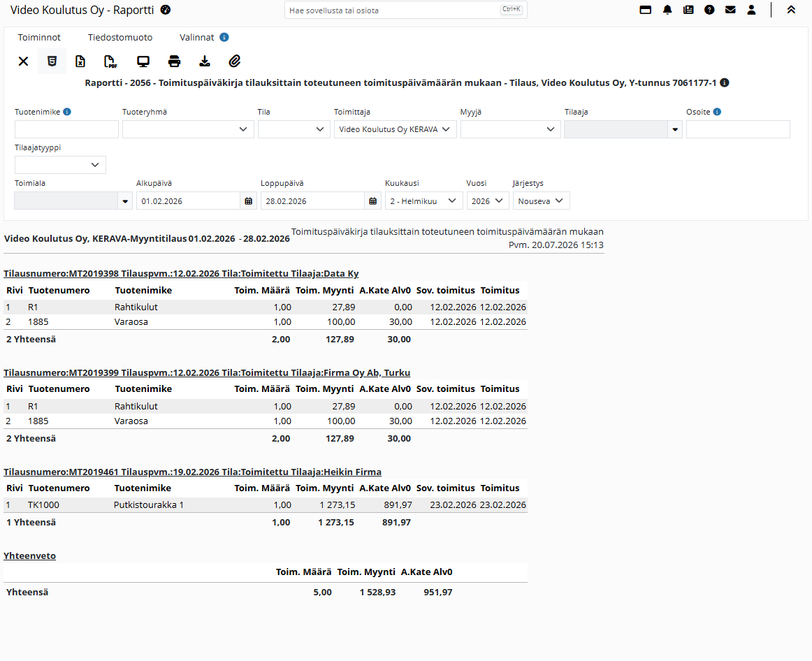
Task: Open the Tiedostomuoto menu
Action: [x=120, y=37]
